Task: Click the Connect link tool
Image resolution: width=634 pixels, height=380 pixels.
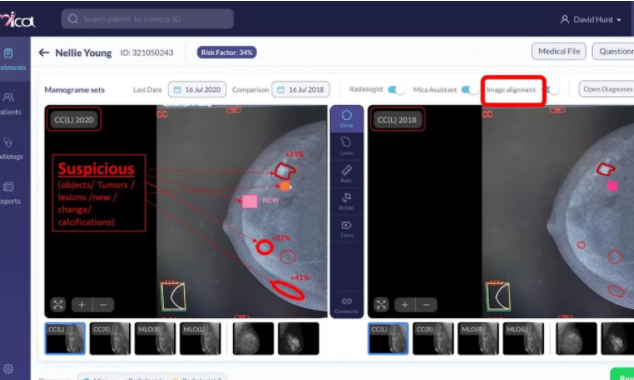Action: point(347,305)
